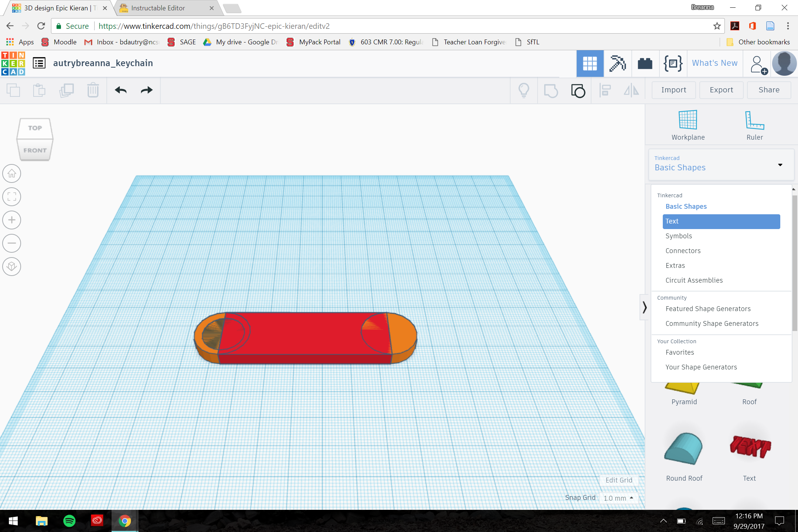Select the Align tool
Viewport: 798px width, 532px height.
pyautogui.click(x=605, y=90)
